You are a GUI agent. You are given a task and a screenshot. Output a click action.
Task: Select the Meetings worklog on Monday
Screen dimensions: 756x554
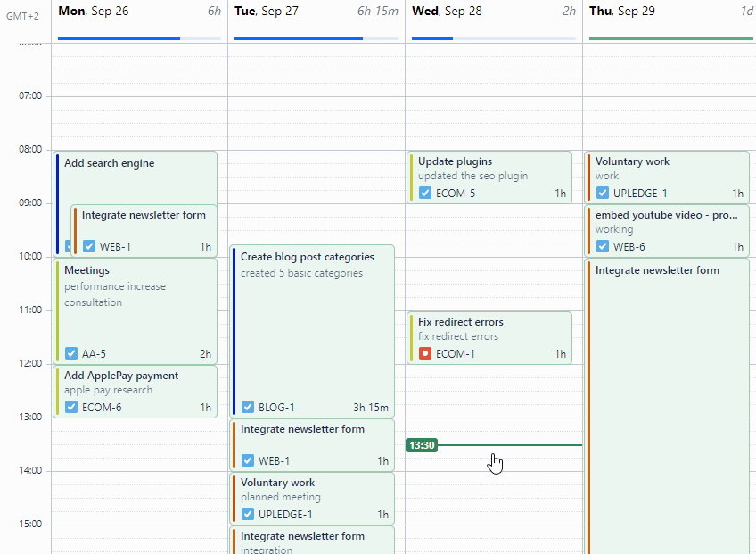point(135,311)
